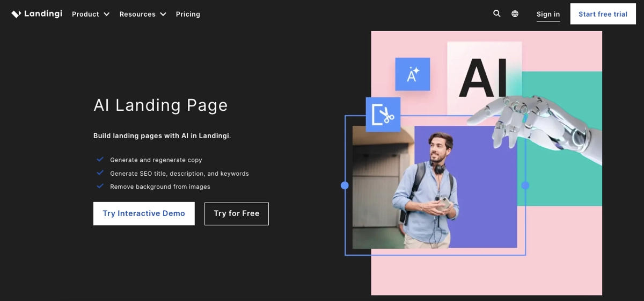Click the AI sparkle text icon

[412, 74]
